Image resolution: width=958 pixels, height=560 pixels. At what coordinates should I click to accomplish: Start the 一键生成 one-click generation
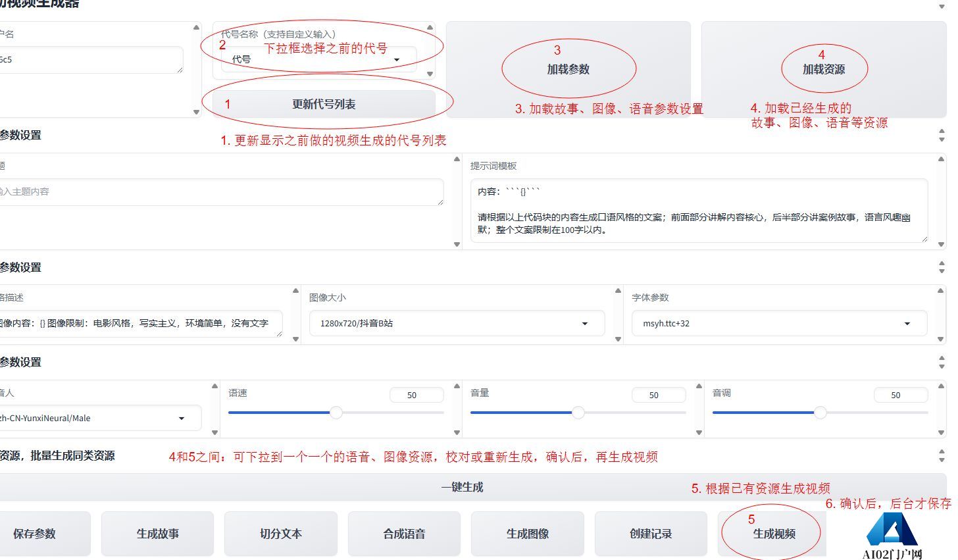[x=462, y=487]
